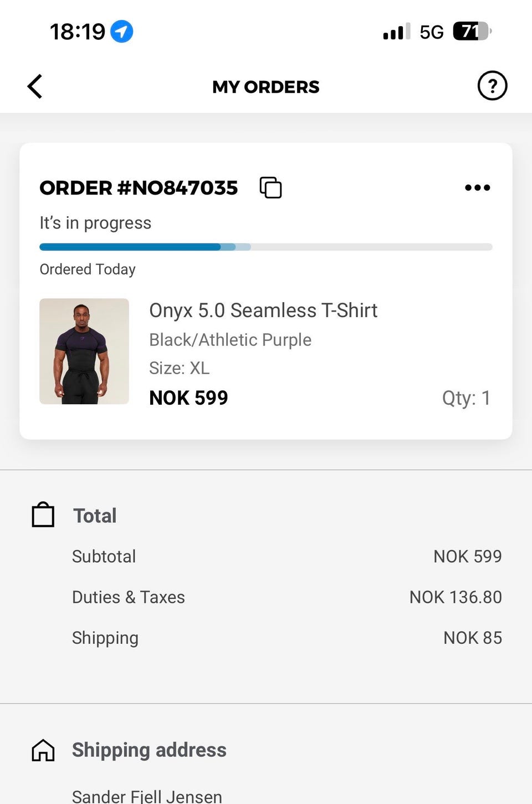Tap the shopping bag Total icon
Image resolution: width=532 pixels, height=804 pixels.
tap(43, 515)
